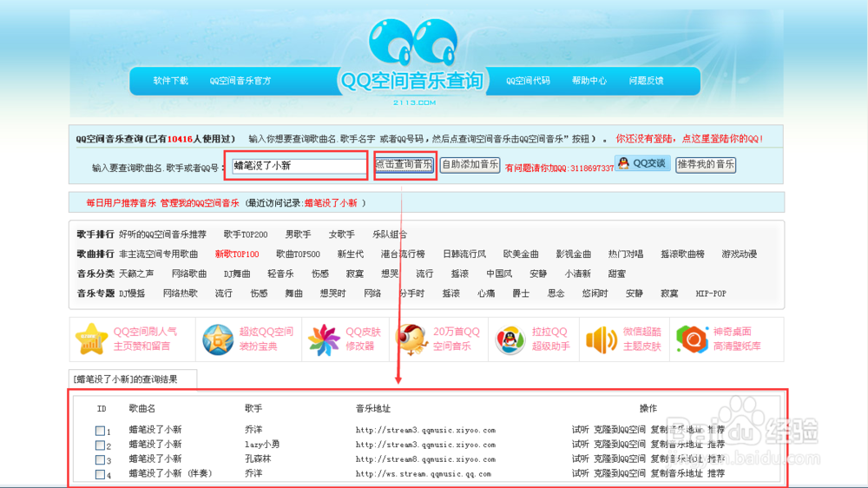
Task: Click the song search input field
Action: pyautogui.click(x=299, y=166)
